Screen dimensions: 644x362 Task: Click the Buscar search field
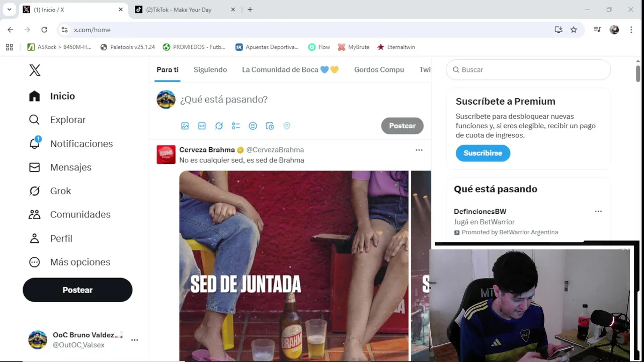528,70
